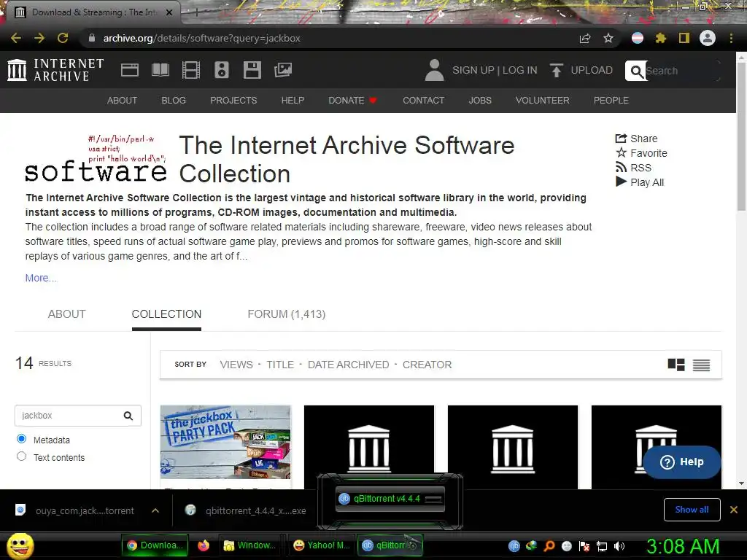This screenshot has width=747, height=560.
Task: Open the Jackbox Party Pack thumbnail
Action: coord(225,442)
